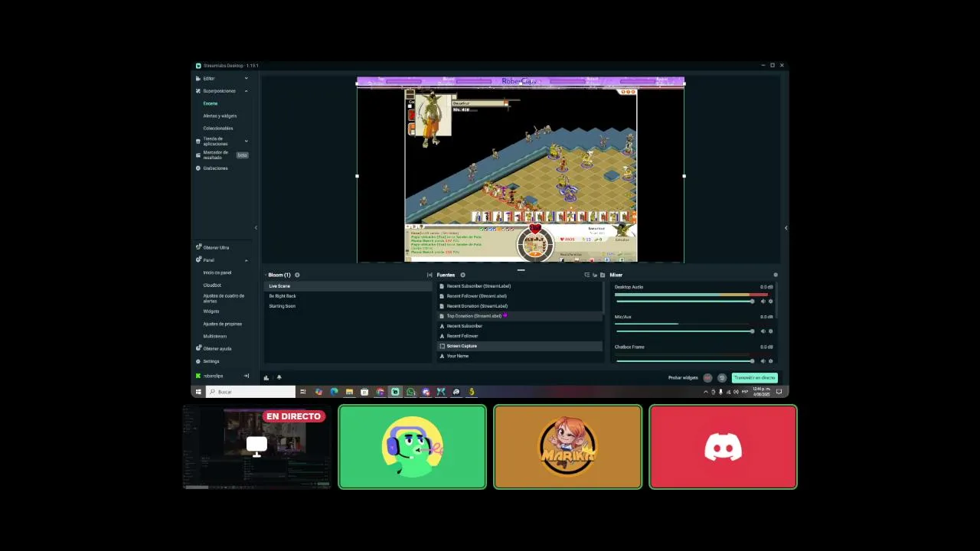Collapse the Superposiciones section chevron
Image resolution: width=980 pixels, height=551 pixels.
click(246, 91)
